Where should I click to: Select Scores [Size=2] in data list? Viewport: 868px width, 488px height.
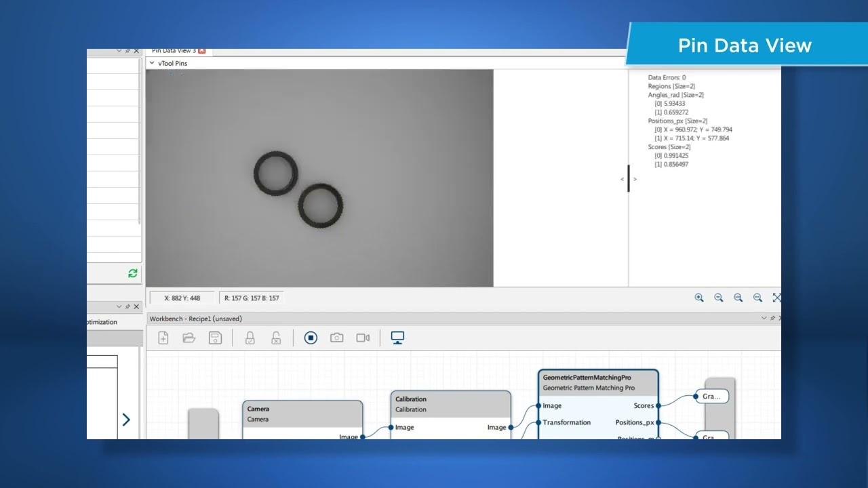point(669,147)
